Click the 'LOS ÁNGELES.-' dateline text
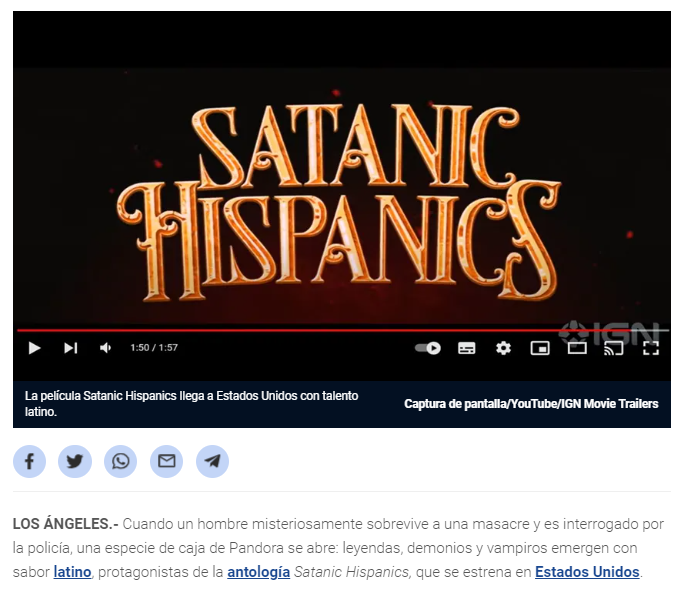 coord(66,524)
